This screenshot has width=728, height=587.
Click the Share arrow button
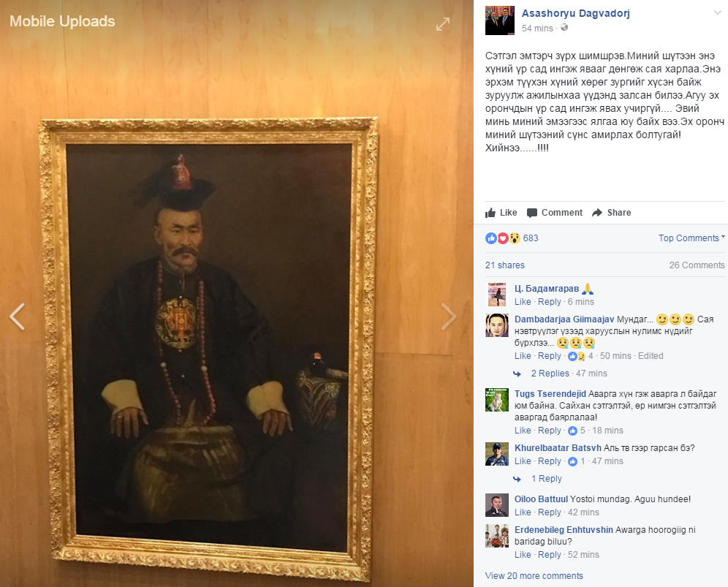(x=612, y=213)
